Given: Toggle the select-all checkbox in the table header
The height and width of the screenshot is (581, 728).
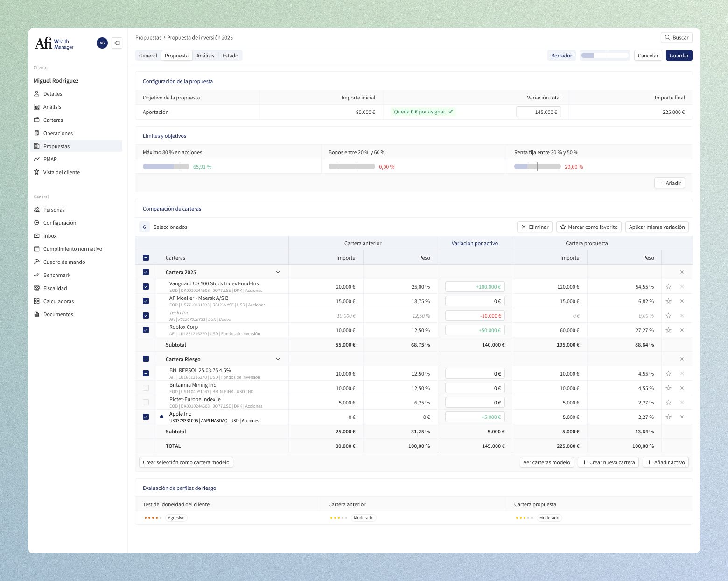Looking at the screenshot, I should point(146,257).
